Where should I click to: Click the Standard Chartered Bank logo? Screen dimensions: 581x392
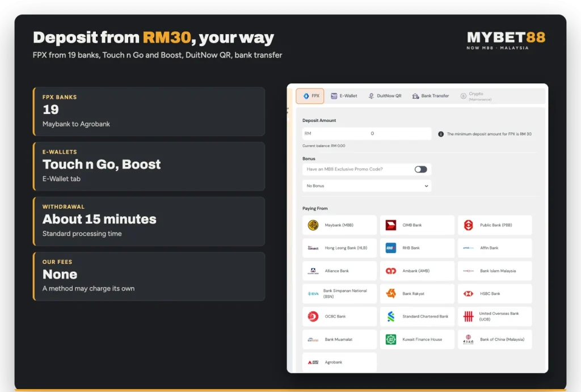tap(390, 317)
